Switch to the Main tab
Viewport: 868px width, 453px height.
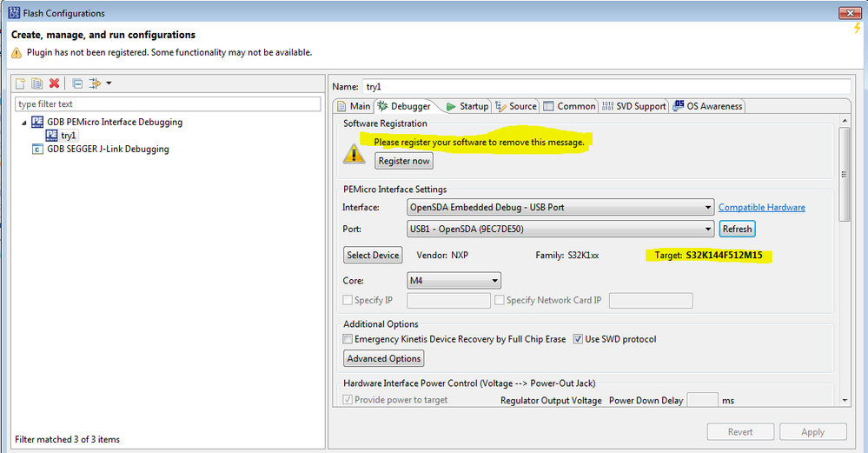[354, 106]
